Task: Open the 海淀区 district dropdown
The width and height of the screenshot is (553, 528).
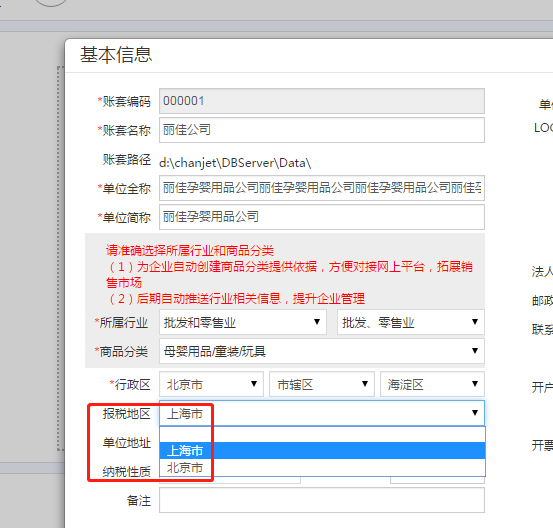Action: [x=432, y=384]
